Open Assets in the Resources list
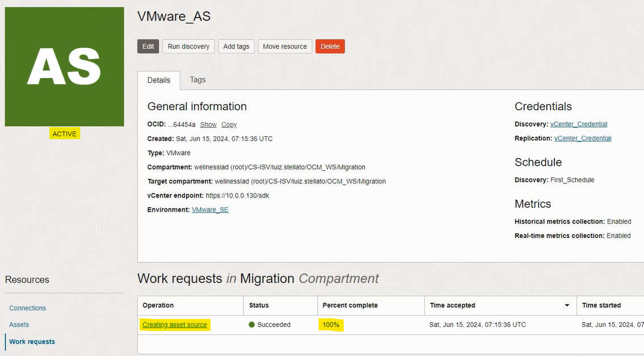Image resolution: width=644 pixels, height=356 pixels. (x=19, y=325)
